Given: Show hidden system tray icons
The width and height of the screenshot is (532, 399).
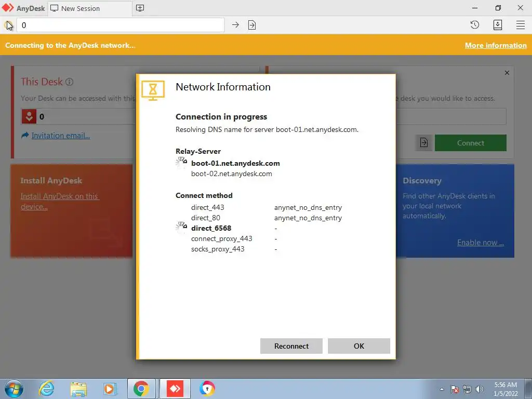Looking at the screenshot, I should click(x=442, y=389).
